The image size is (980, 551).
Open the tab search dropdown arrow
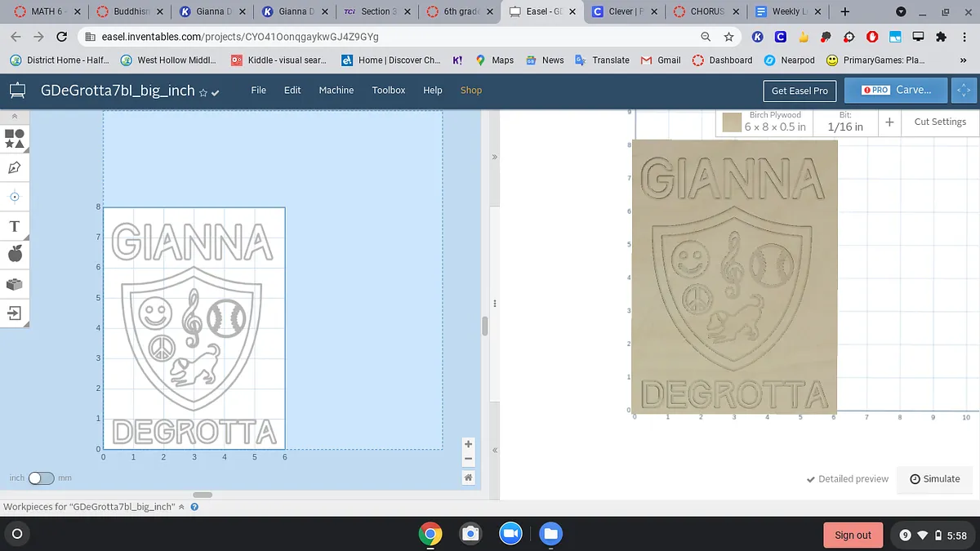coord(901,12)
